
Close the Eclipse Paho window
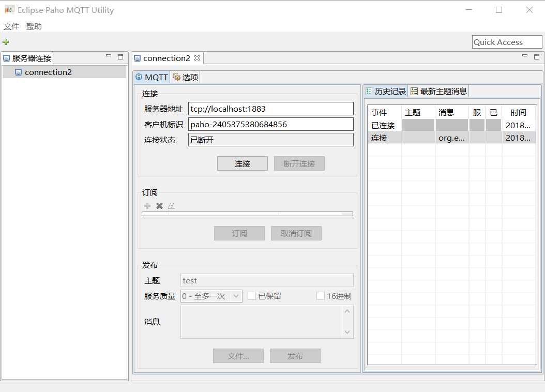click(529, 10)
